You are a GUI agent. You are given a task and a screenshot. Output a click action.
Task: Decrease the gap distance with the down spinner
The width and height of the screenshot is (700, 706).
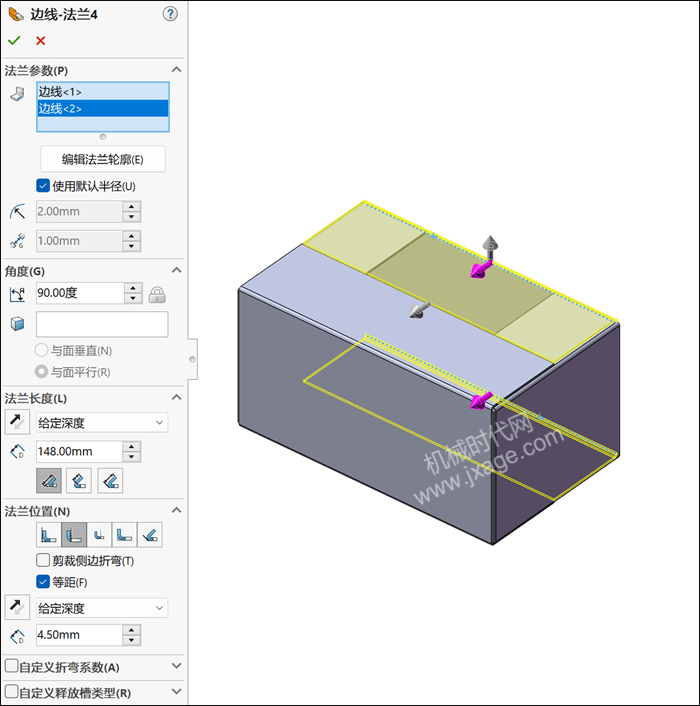click(x=131, y=246)
